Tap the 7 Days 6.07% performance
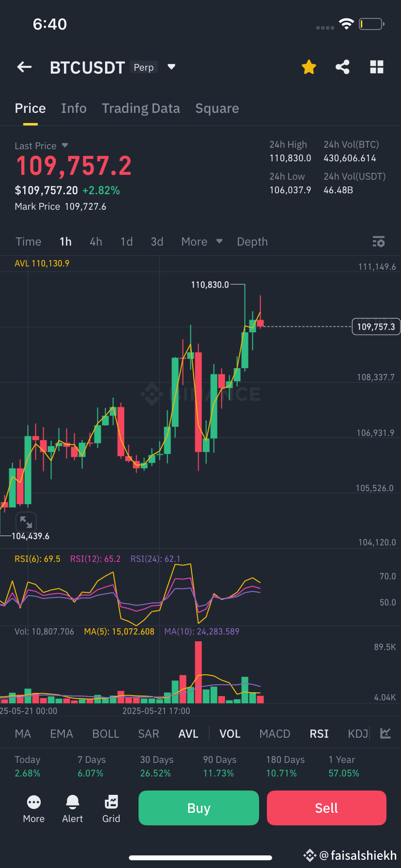The image size is (401, 868). pyautogui.click(x=92, y=766)
